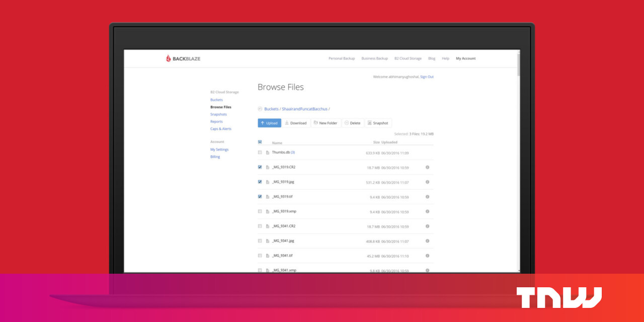Select My Account in the top navigation
Viewport: 644px width, 322px height.
[x=465, y=58]
